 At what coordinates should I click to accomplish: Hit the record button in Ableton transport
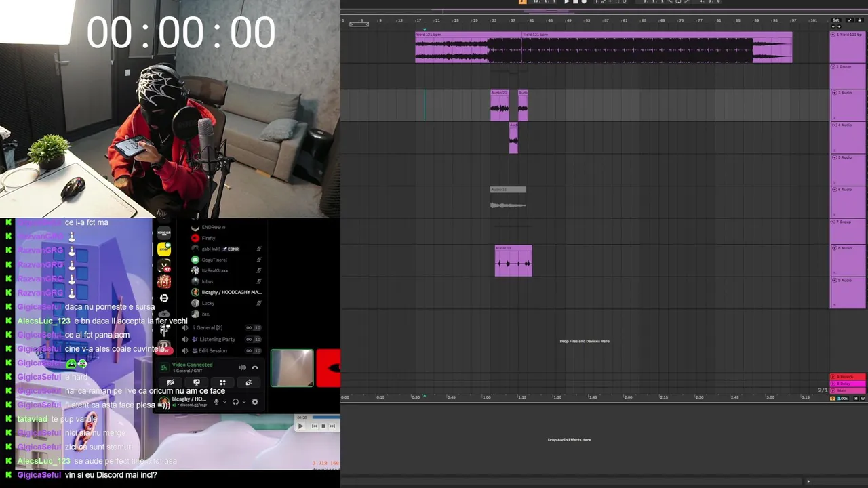[x=584, y=1]
